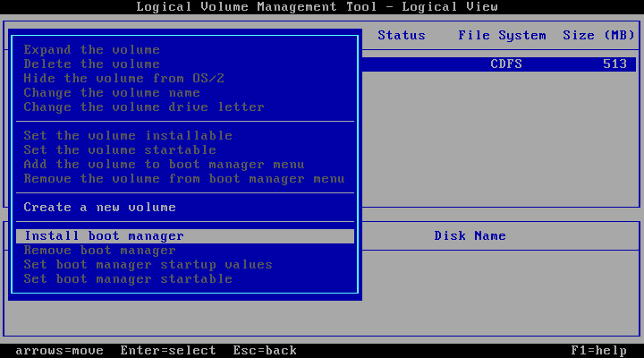The image size is (644, 358).
Task: Pick Hide the volume from OS/2
Action: 123,78
